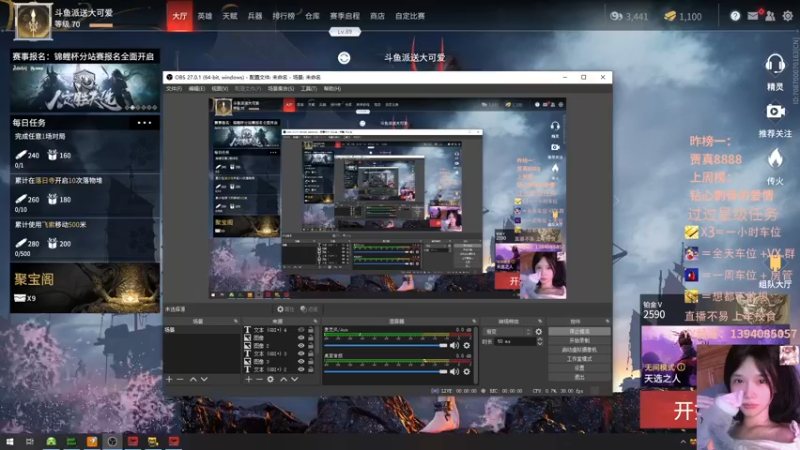Click refresh icon beside 斗鱼派送大可爱 title
This screenshot has height=450, width=800.
coord(344,58)
